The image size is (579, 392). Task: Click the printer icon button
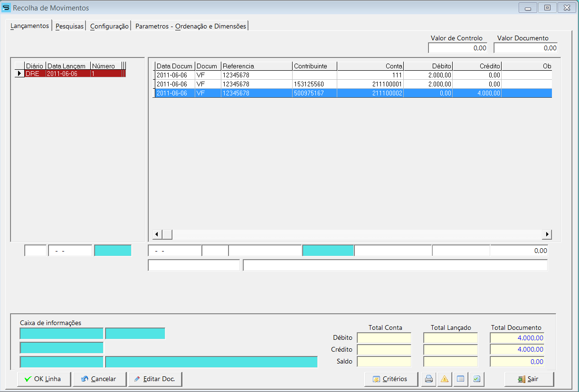click(x=429, y=379)
